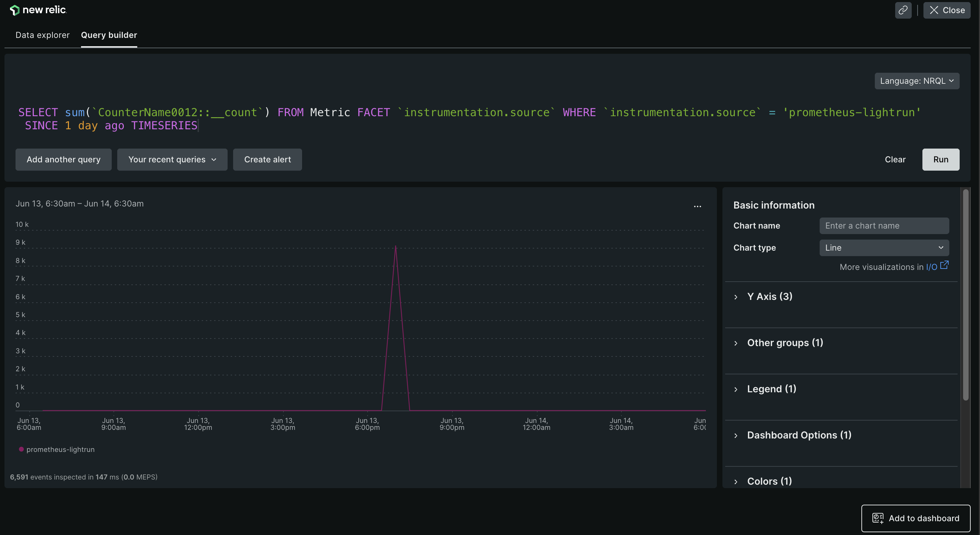
Task: Open Chart type Line dropdown
Action: (884, 248)
